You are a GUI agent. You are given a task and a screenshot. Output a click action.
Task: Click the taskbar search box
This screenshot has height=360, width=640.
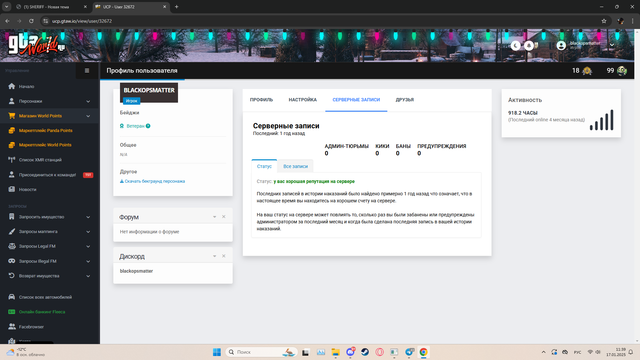[261, 352]
